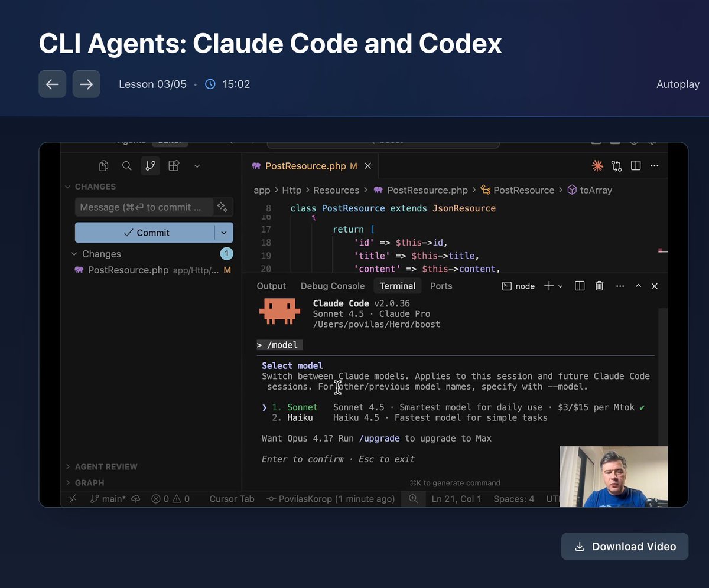This screenshot has height=588, width=709.
Task: Open the Source Control view in the sidebar
Action: tap(150, 166)
